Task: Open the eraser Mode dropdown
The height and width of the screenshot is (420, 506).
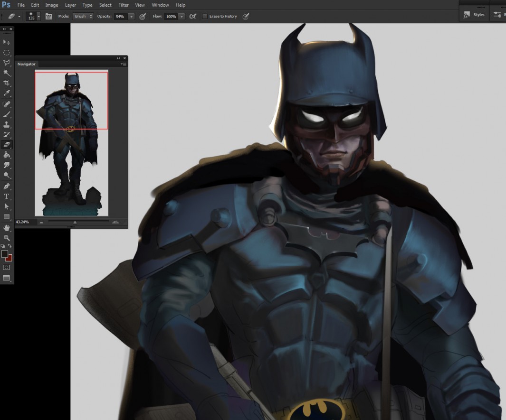Action: [83, 16]
